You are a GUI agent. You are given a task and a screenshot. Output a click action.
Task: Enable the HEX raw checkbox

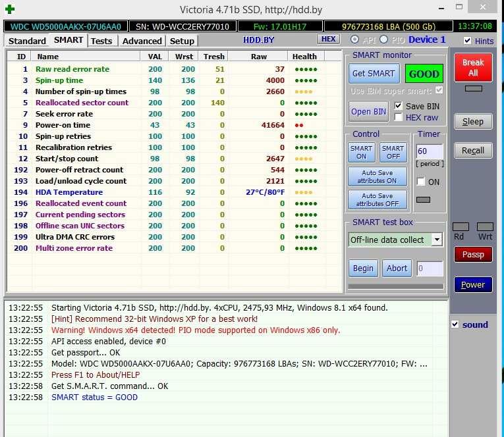tap(398, 117)
